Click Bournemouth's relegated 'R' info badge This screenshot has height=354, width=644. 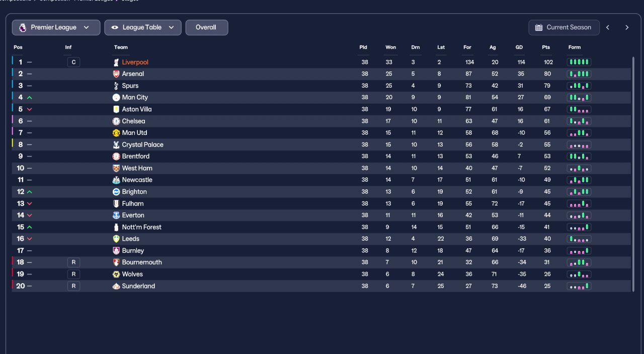click(73, 262)
